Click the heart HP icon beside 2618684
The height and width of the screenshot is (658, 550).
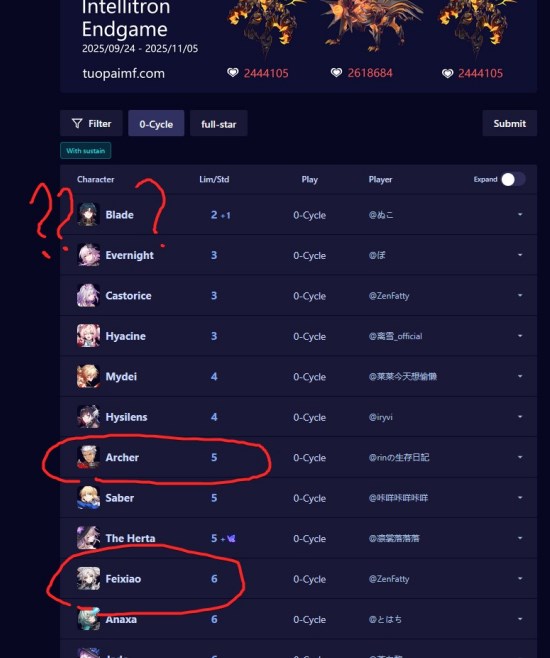pyautogui.click(x=336, y=73)
